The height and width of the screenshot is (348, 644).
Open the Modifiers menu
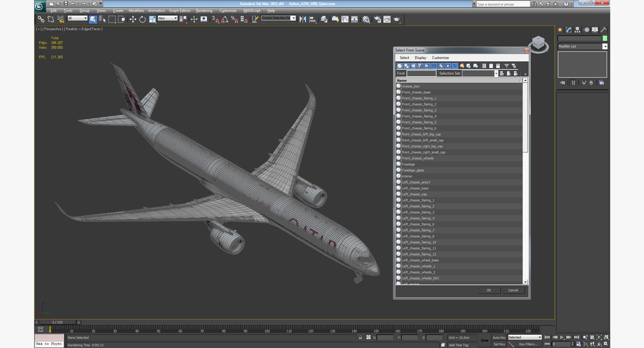136,11
